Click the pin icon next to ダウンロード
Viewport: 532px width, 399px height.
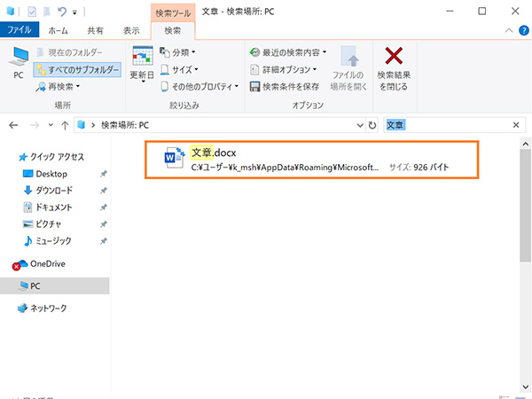point(104,191)
